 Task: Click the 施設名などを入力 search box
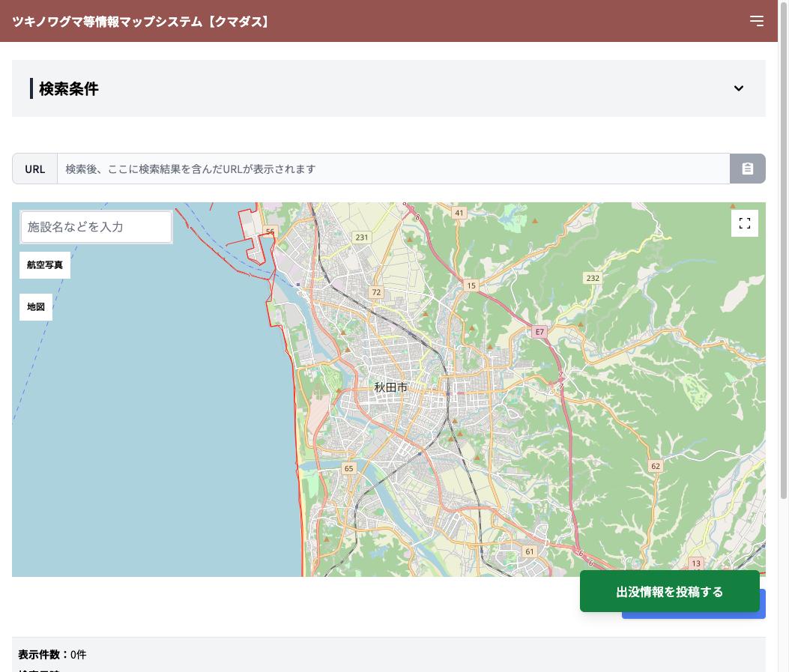tap(96, 227)
